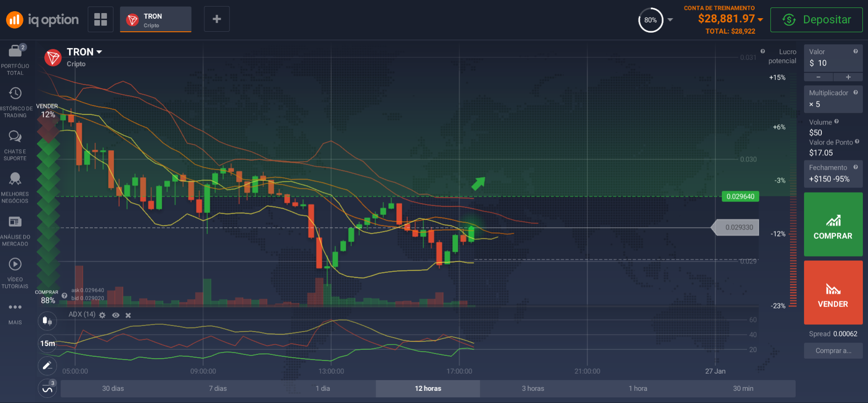Click the green price label 0.029640
The height and width of the screenshot is (403, 868).
pyautogui.click(x=740, y=196)
